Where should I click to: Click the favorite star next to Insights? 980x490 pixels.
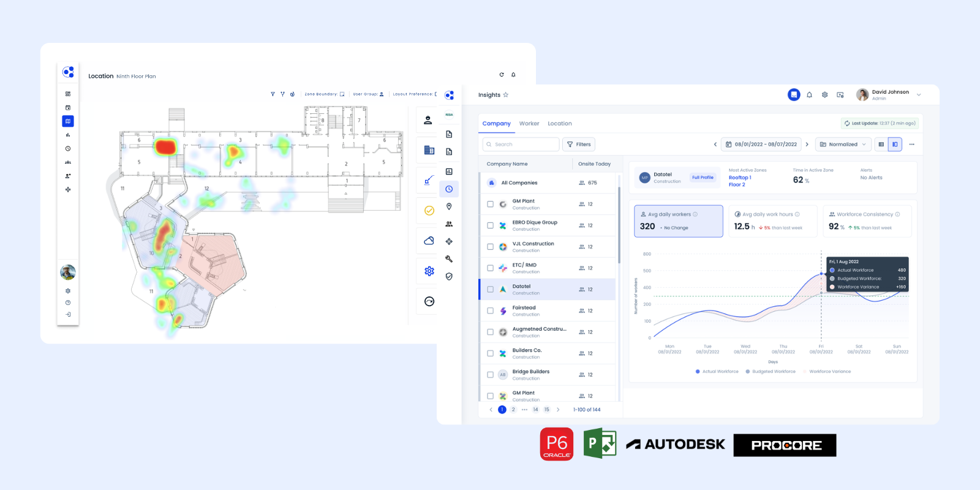coord(506,95)
